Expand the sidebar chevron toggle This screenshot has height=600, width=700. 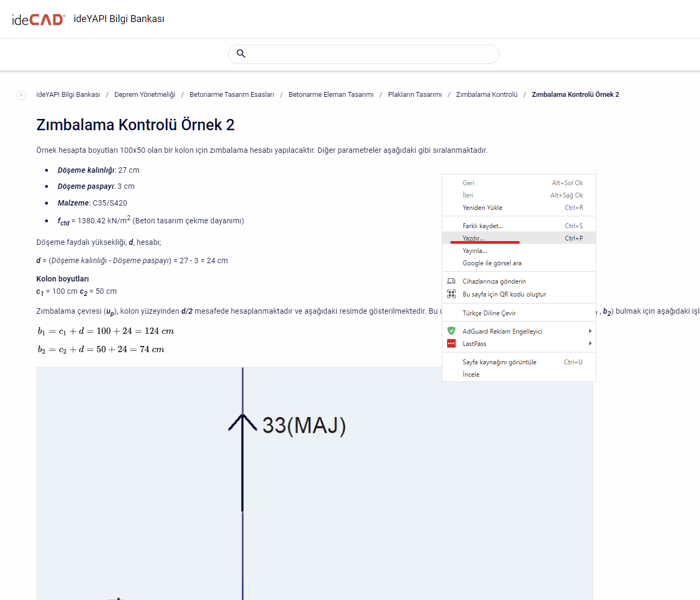pyautogui.click(x=21, y=95)
